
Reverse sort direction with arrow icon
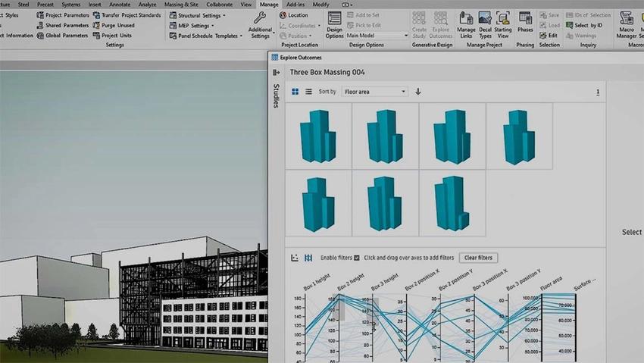click(x=418, y=92)
